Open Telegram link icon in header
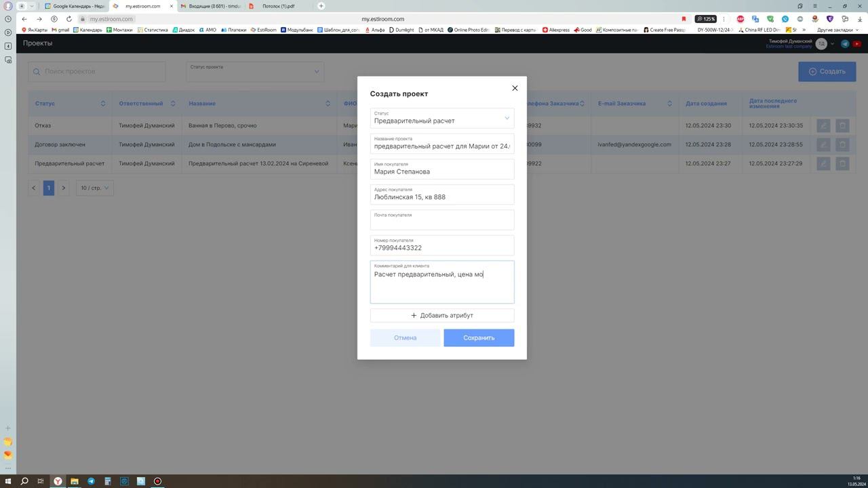This screenshot has width=868, height=488. [x=845, y=43]
